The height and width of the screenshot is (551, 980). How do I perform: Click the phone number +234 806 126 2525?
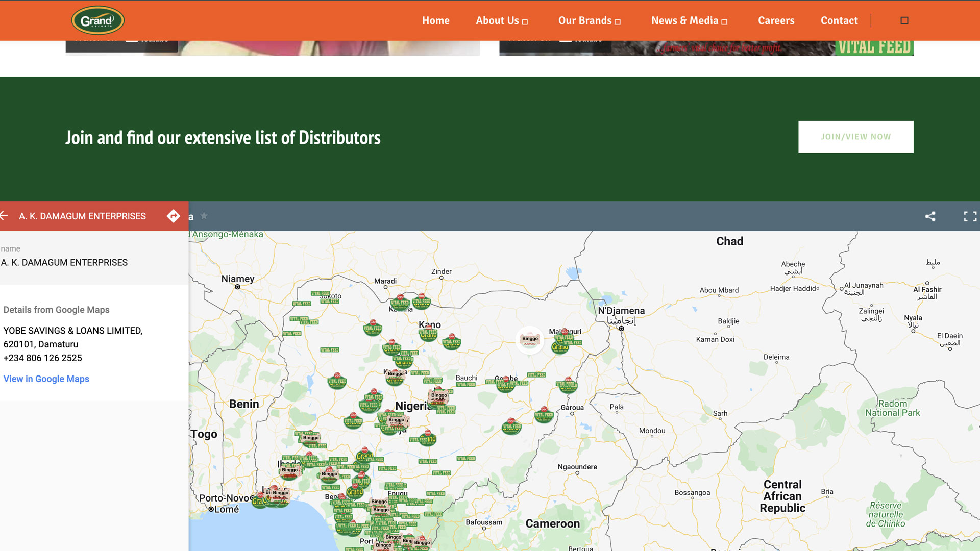43,358
